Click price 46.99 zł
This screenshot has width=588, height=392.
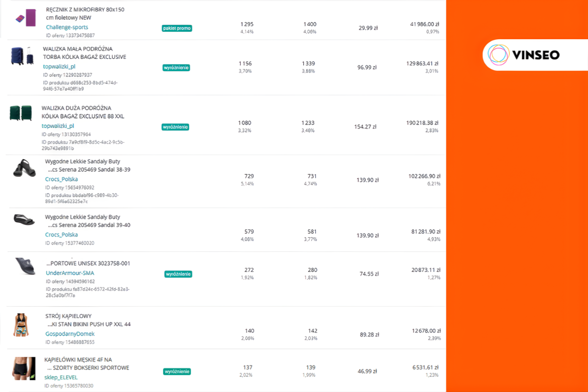coord(367,371)
